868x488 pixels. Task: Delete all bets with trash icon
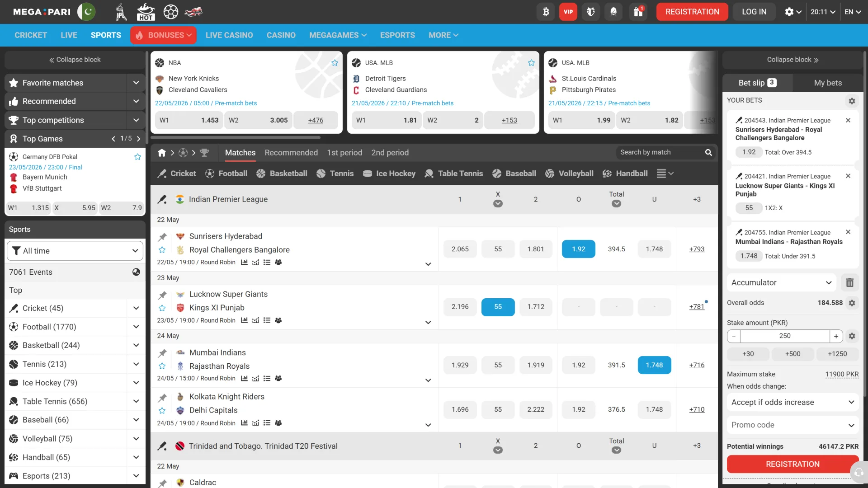[849, 282]
